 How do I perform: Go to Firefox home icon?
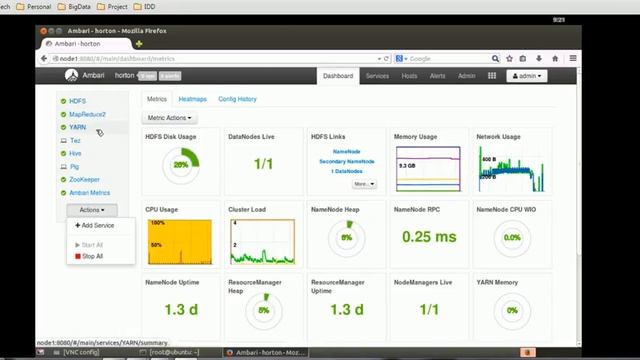tap(555, 58)
